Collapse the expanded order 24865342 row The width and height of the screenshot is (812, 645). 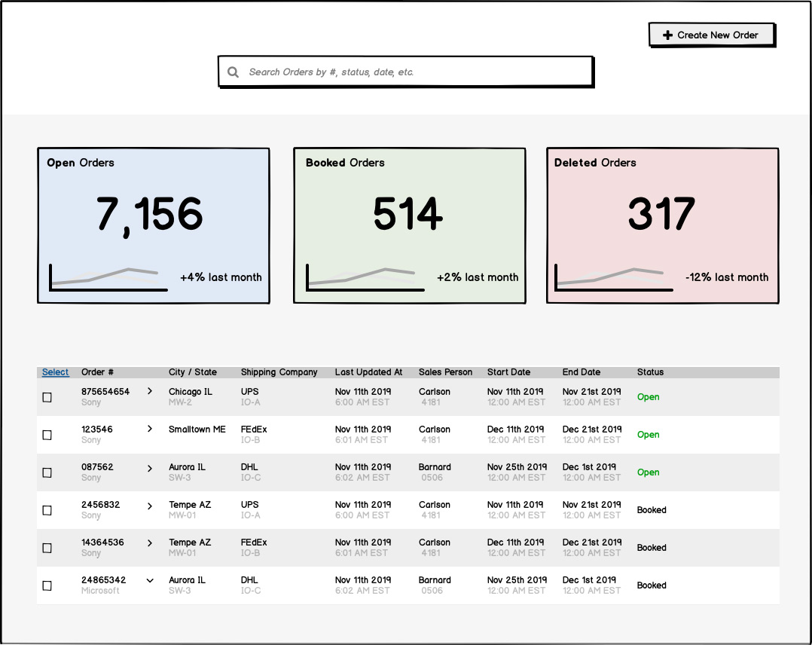[x=150, y=580]
